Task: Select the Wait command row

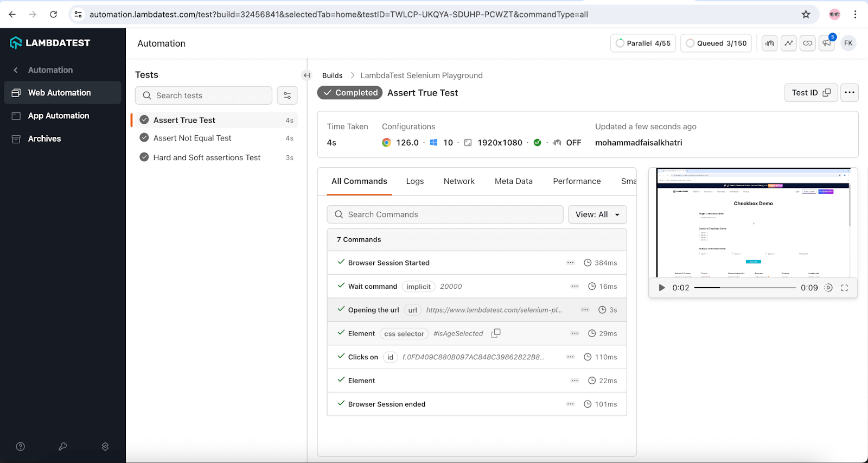Action: coord(477,286)
